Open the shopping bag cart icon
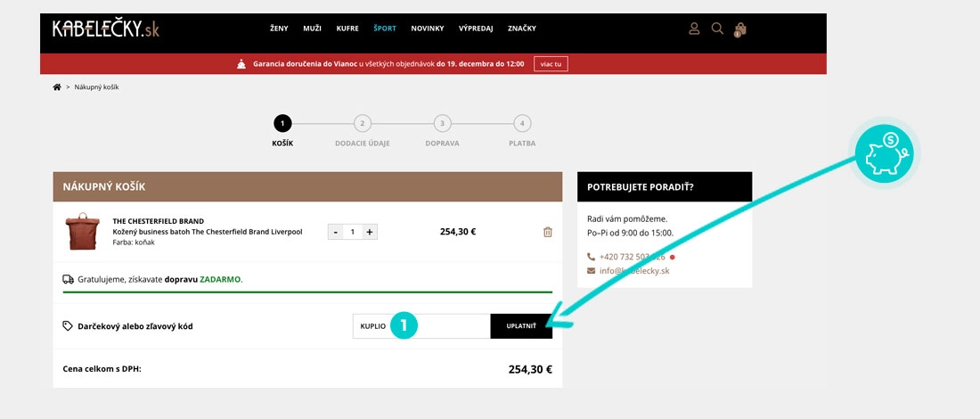The height and width of the screenshot is (419, 980). point(740,29)
